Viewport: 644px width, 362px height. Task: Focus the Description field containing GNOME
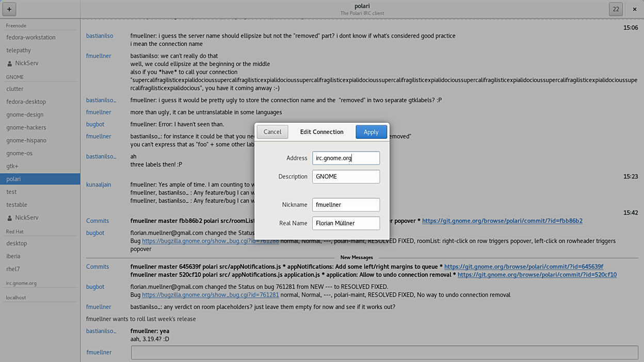(x=346, y=176)
